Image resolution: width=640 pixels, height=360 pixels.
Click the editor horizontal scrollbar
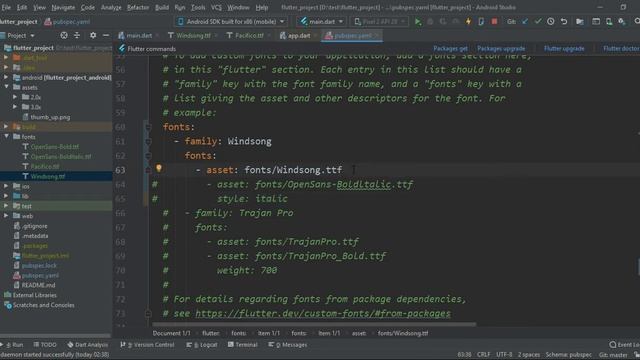pyautogui.click(x=314, y=324)
